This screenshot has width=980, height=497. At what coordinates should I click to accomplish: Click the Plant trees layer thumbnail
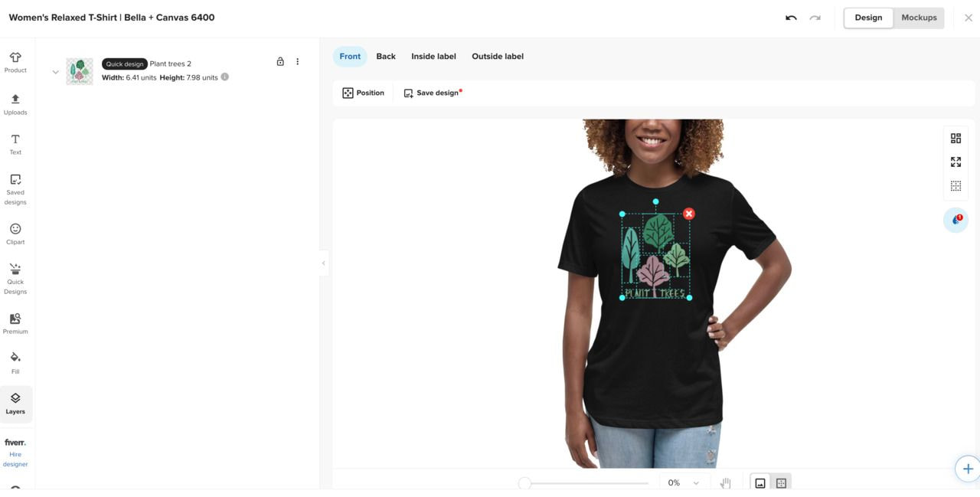coord(80,71)
